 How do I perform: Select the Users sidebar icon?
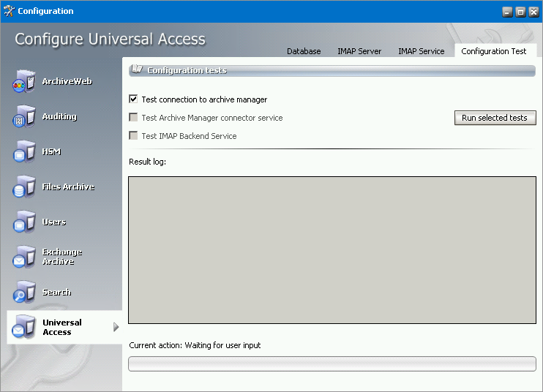pos(23,222)
